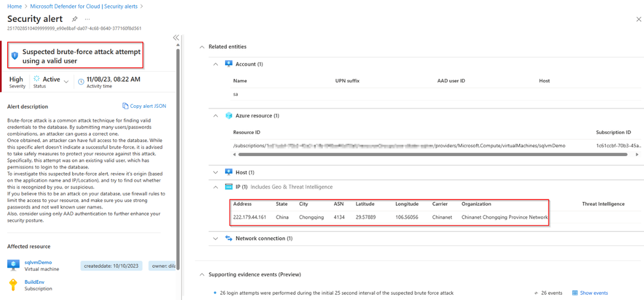Select the createddate: 10/10/2023 tag
Viewport: 644px width, 300px height.
click(112, 266)
